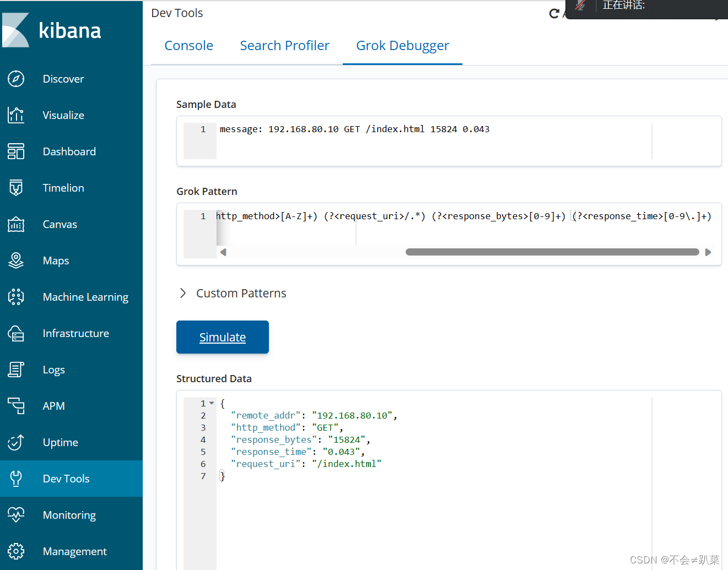Screen dimensions: 728x570
Task: Open the Dashboard page
Action: click(72, 151)
